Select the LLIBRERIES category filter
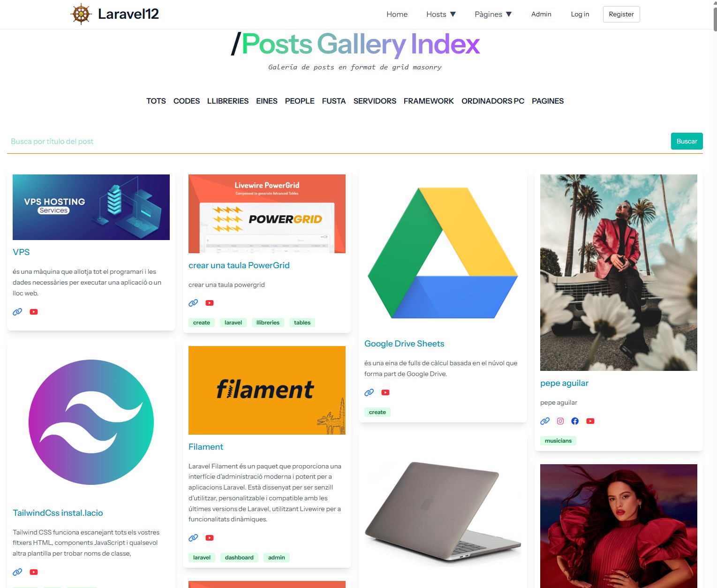This screenshot has width=717, height=588. point(228,101)
